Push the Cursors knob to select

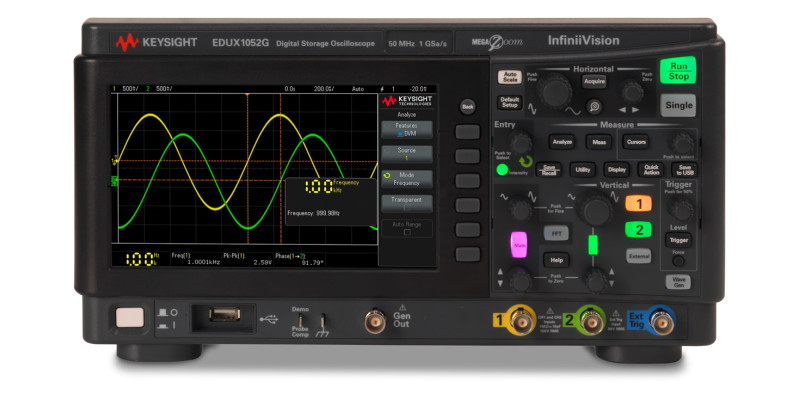682,143
